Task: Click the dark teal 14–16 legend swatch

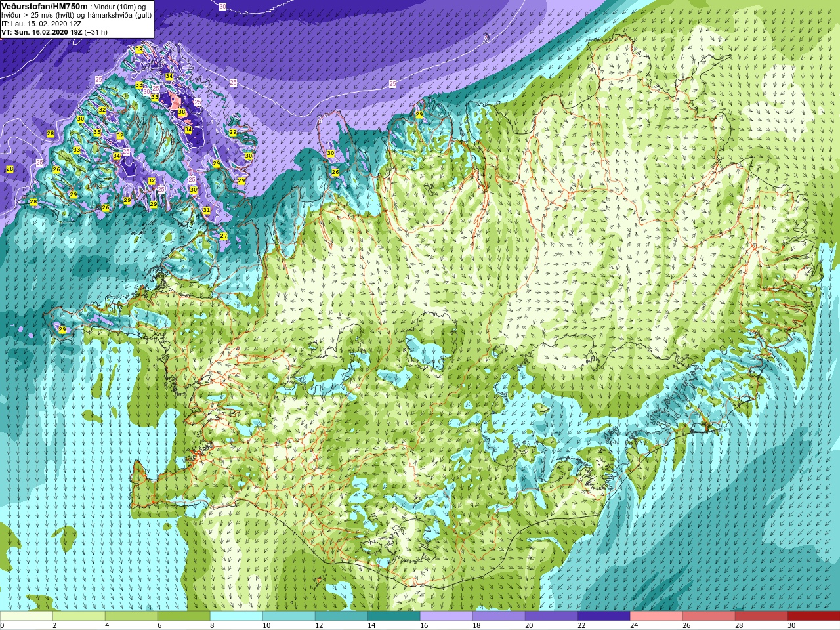Action: click(x=394, y=616)
